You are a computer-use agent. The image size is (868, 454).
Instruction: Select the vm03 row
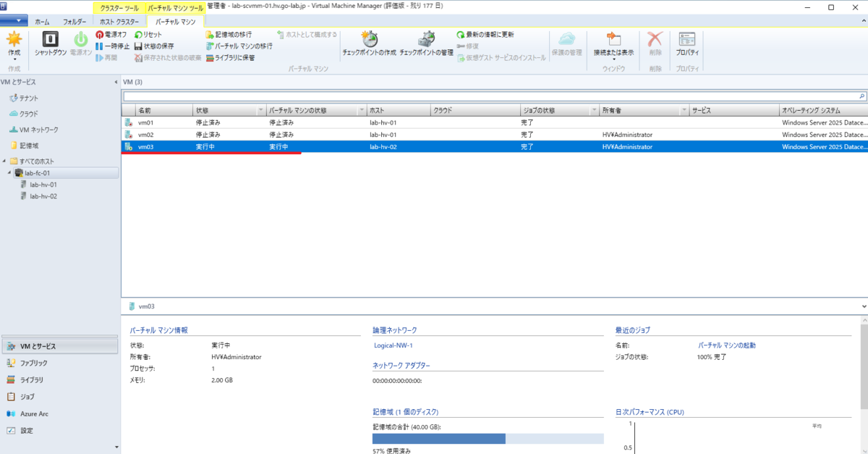[x=494, y=147]
